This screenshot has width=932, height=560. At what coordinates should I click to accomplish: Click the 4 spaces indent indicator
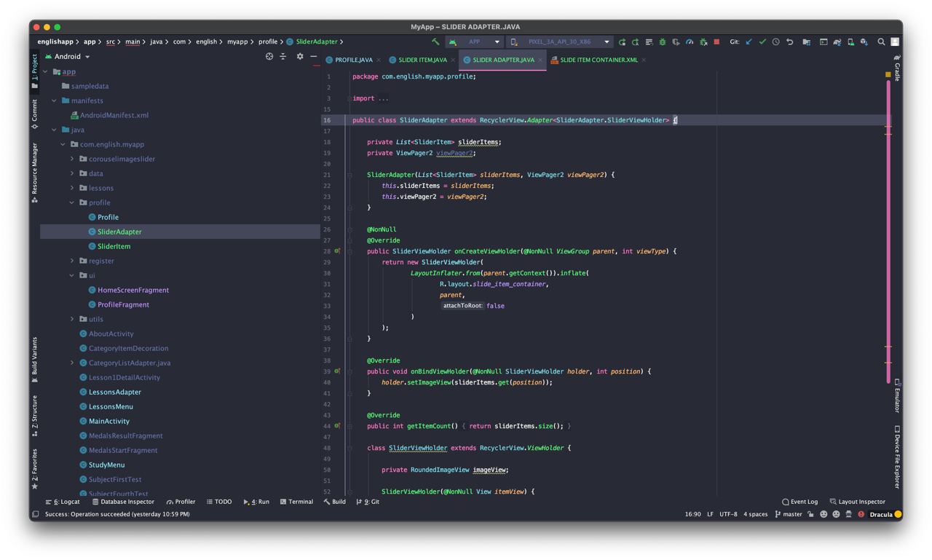(756, 514)
